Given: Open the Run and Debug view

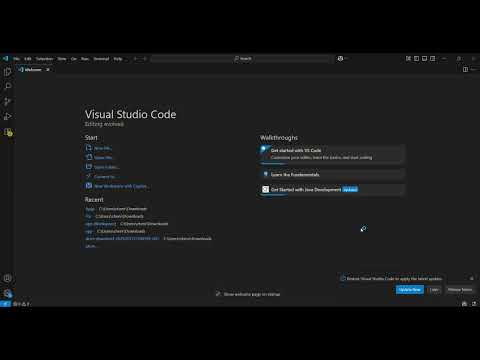Looking at the screenshot, I should (7, 116).
